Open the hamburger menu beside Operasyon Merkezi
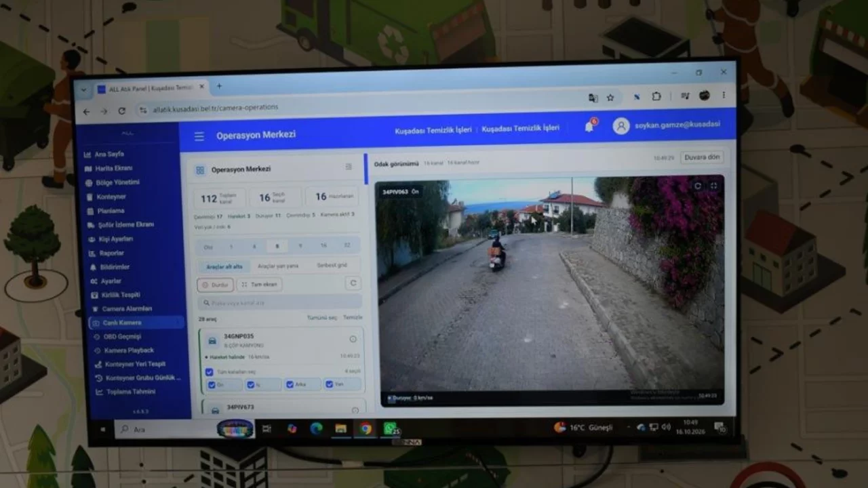Screen dimensions: 868x488 coord(199,136)
